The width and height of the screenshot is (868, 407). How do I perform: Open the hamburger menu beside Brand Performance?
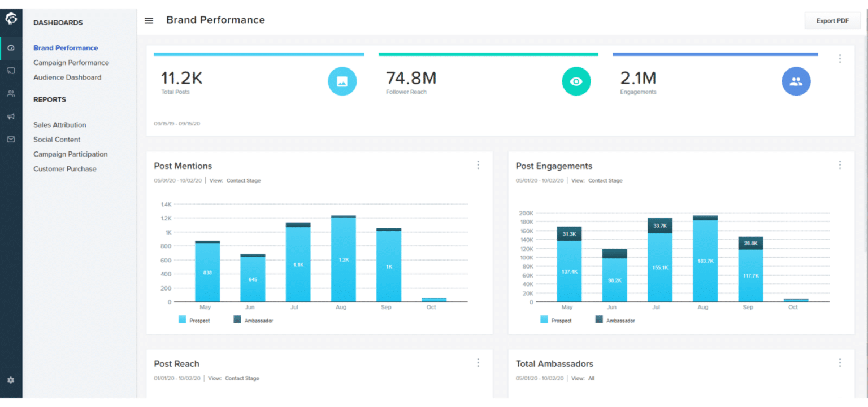[149, 20]
